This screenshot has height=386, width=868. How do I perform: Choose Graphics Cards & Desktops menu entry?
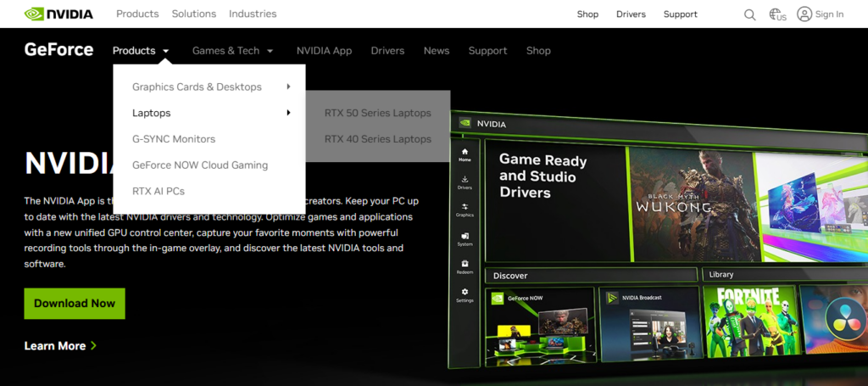[197, 87]
